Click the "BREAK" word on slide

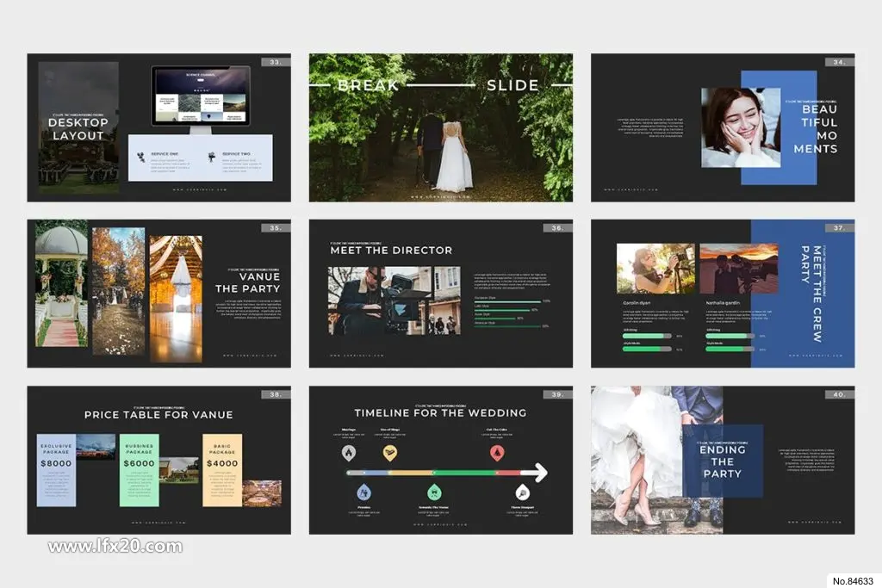coord(368,85)
